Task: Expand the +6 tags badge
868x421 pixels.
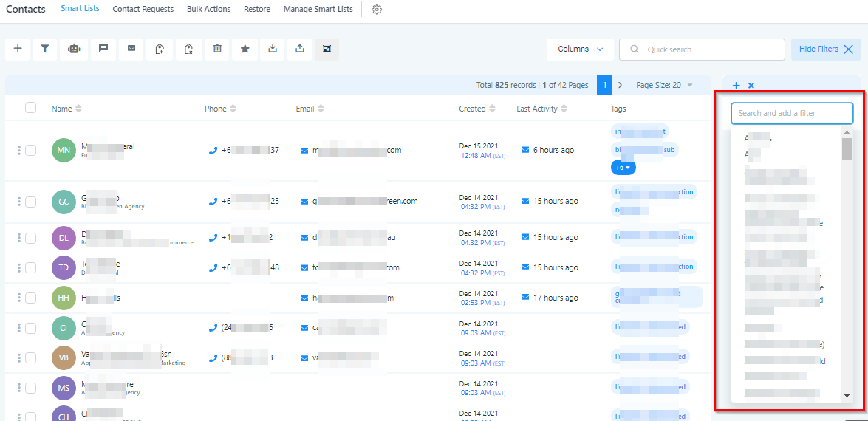Action: tap(623, 168)
